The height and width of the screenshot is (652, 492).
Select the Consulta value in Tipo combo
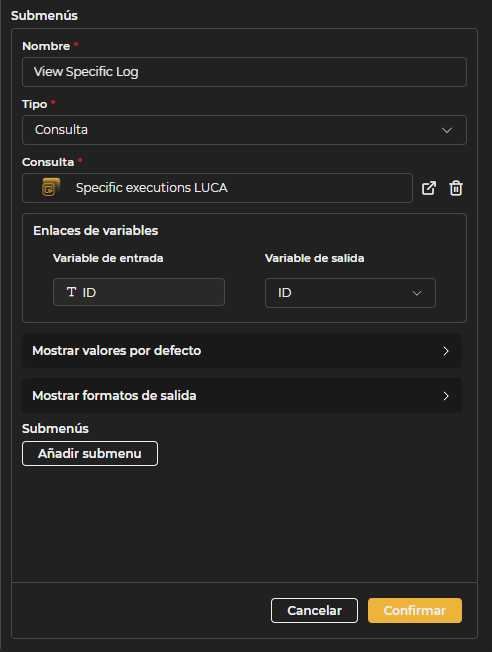62,130
